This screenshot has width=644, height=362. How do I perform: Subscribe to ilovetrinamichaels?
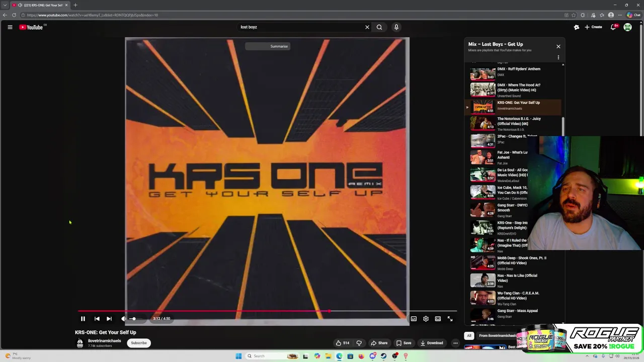(x=139, y=343)
